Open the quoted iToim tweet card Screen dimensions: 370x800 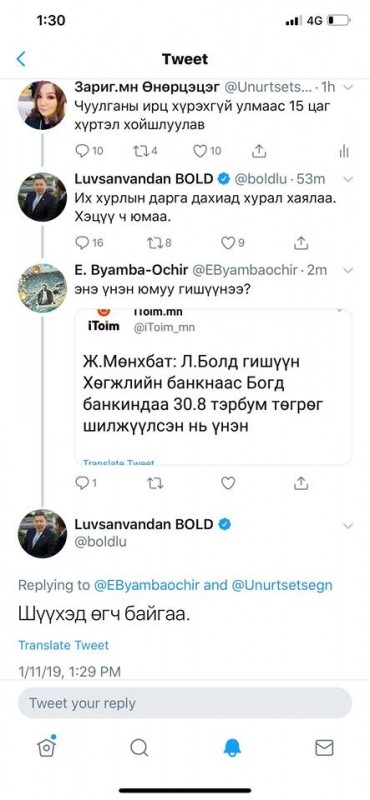[x=213, y=387]
